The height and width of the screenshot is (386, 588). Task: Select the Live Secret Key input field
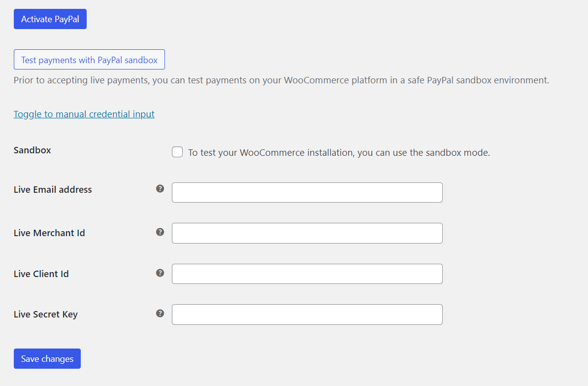tap(307, 314)
